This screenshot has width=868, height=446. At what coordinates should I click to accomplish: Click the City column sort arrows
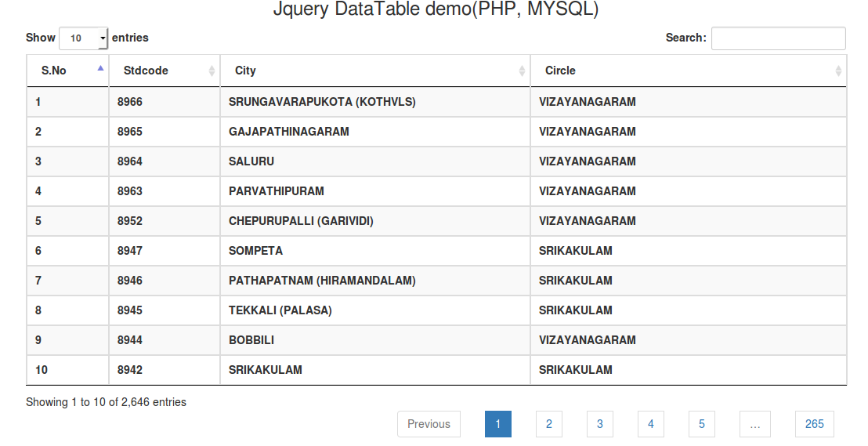522,71
